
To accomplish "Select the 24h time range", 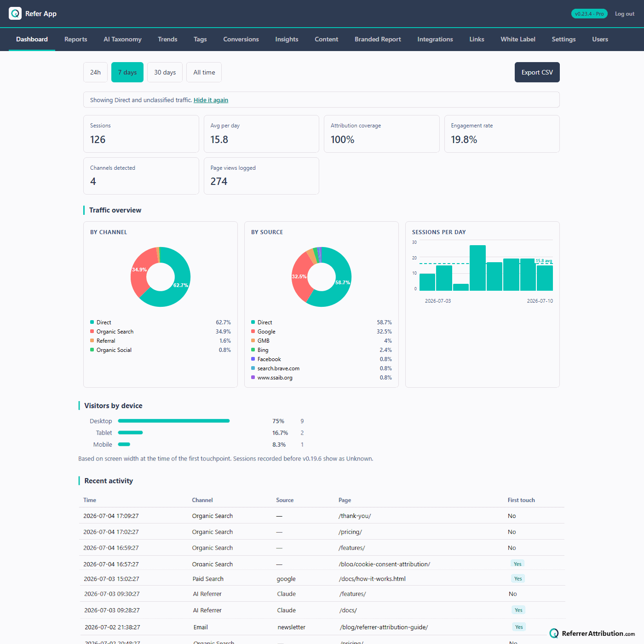I will tap(95, 72).
